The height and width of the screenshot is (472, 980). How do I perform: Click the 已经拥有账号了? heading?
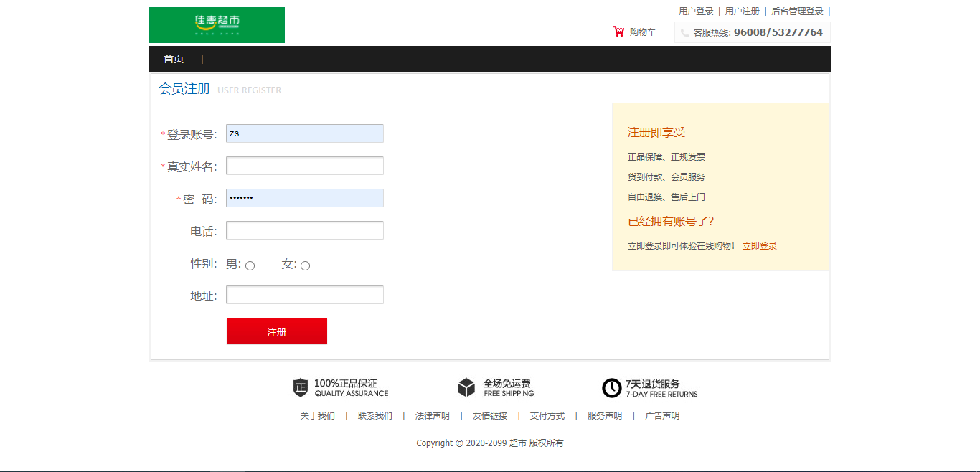point(671,222)
